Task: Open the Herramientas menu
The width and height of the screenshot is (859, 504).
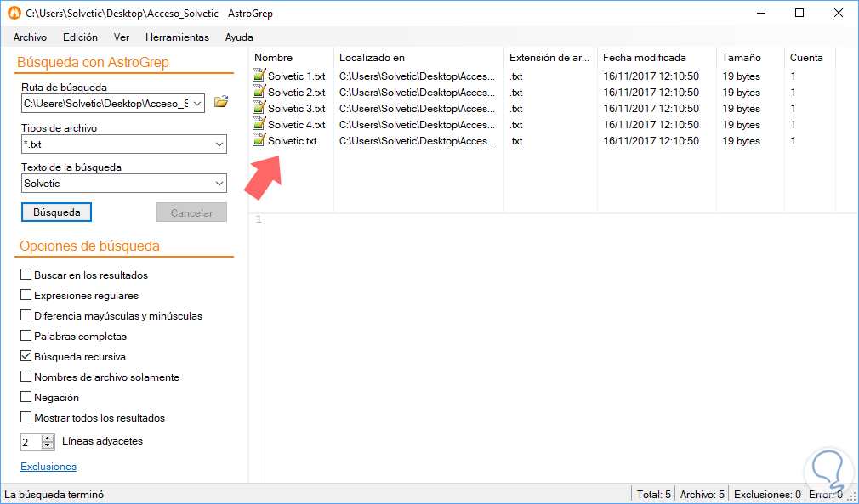Action: point(177,37)
